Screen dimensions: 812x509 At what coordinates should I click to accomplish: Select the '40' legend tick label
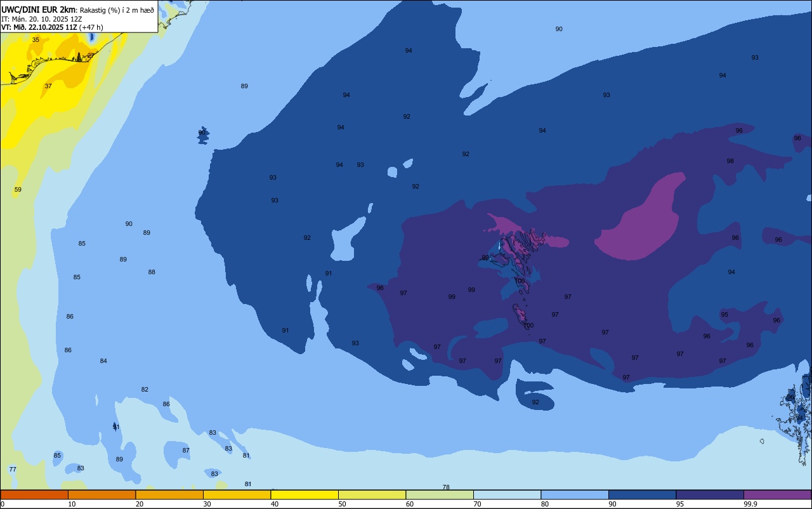coord(275,504)
